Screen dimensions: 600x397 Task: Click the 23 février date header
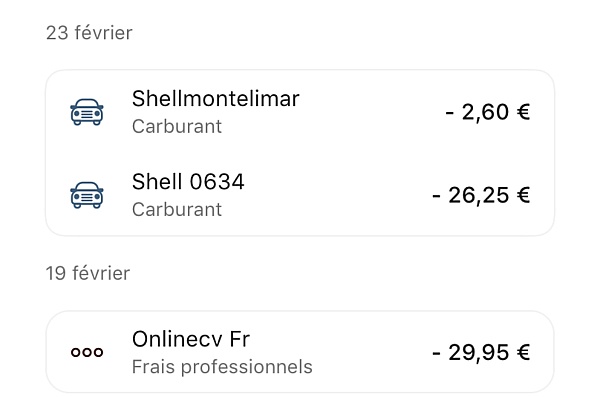[x=89, y=33]
